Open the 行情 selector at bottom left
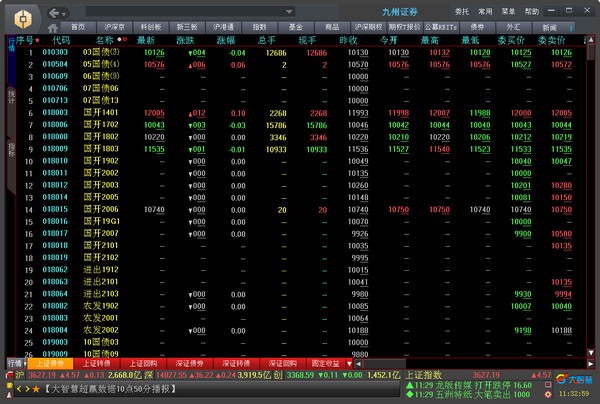The image size is (600, 404). click(x=16, y=363)
